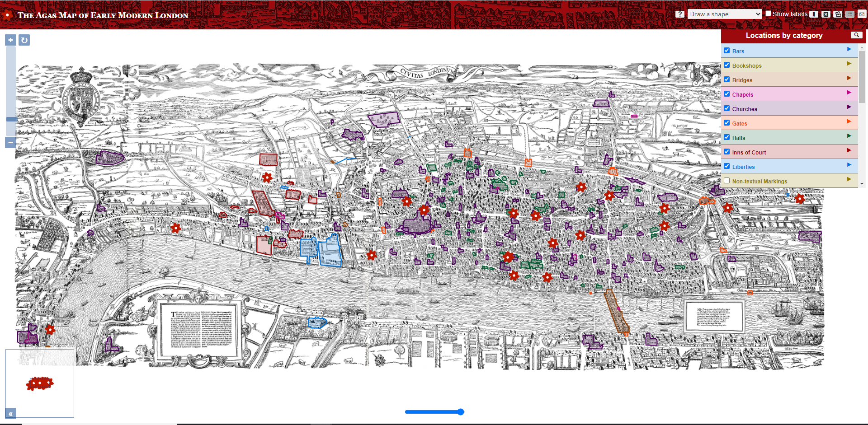The height and width of the screenshot is (425, 868).
Task: Open the help question mark button
Action: tap(680, 14)
